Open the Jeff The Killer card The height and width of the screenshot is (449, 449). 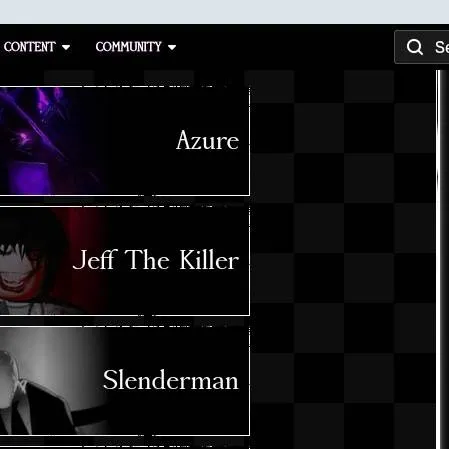[x=125, y=261]
